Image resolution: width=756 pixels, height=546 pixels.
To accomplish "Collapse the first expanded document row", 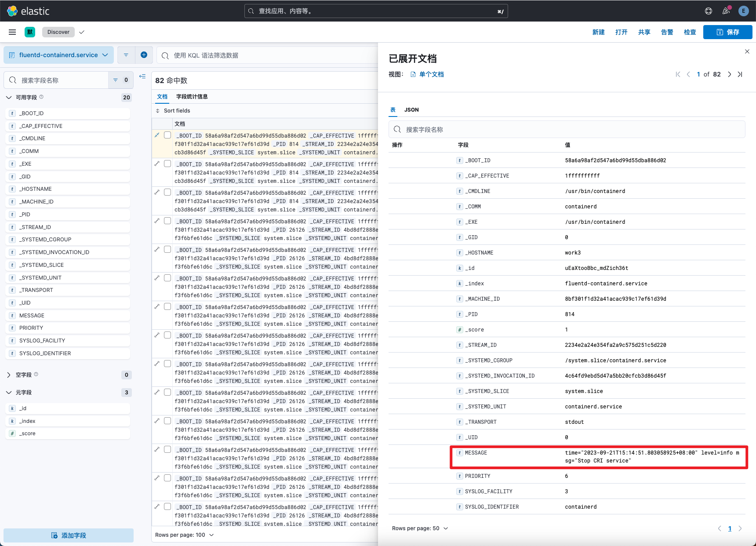I will pyautogui.click(x=157, y=135).
